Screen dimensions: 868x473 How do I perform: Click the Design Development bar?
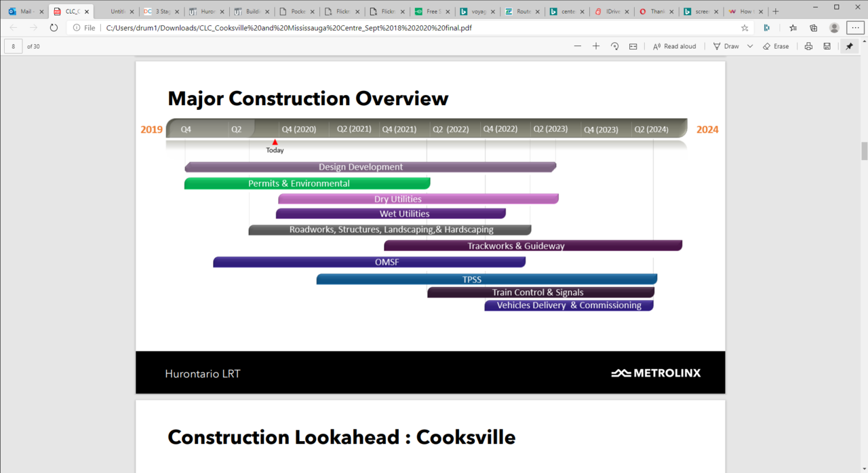370,167
